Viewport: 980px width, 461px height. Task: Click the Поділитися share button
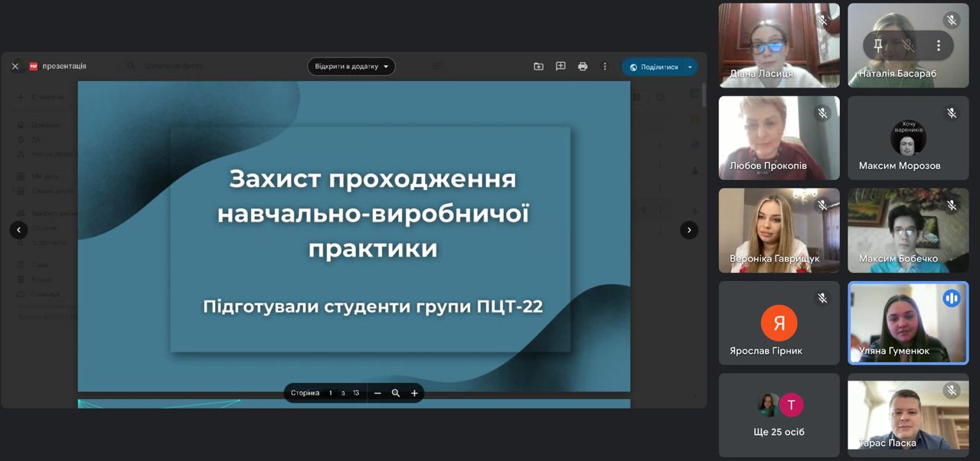tap(653, 67)
